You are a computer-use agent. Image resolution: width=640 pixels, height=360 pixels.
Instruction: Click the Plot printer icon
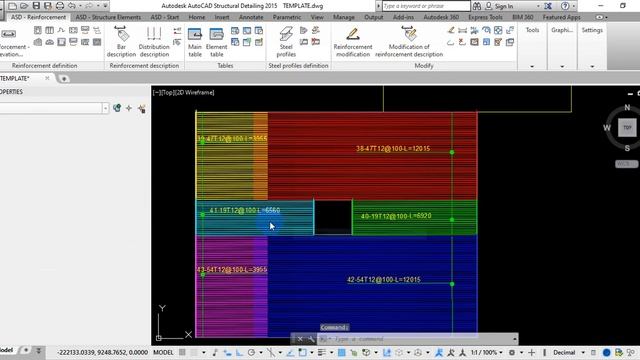60,6
